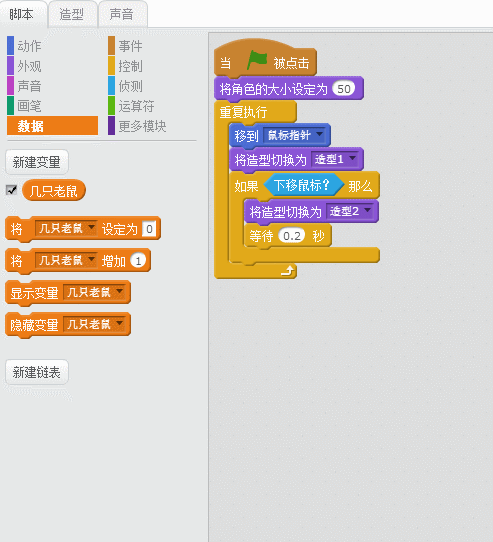This screenshot has width=493, height=542.
Task: Click the size value 50 field
Action: click(x=344, y=89)
